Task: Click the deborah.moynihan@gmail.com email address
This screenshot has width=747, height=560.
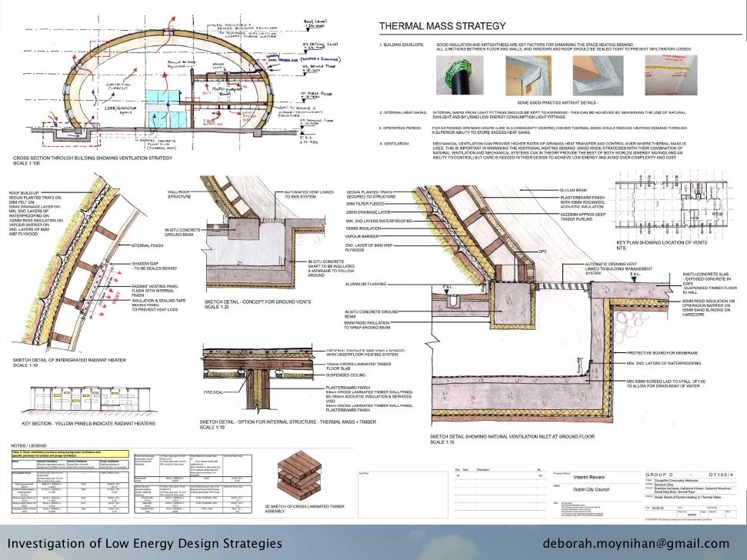Action: point(636,543)
